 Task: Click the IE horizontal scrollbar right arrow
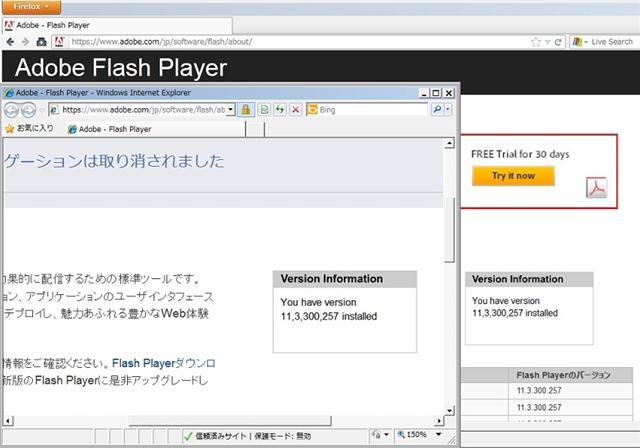click(x=439, y=421)
